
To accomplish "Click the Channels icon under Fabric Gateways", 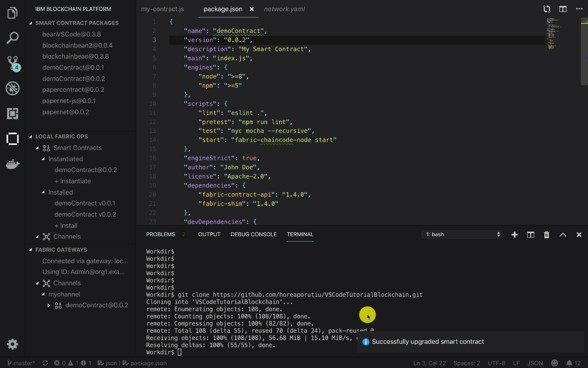I will 46,283.
